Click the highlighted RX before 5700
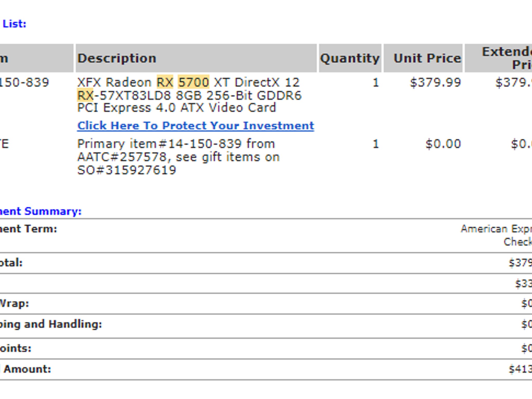 click(165, 82)
